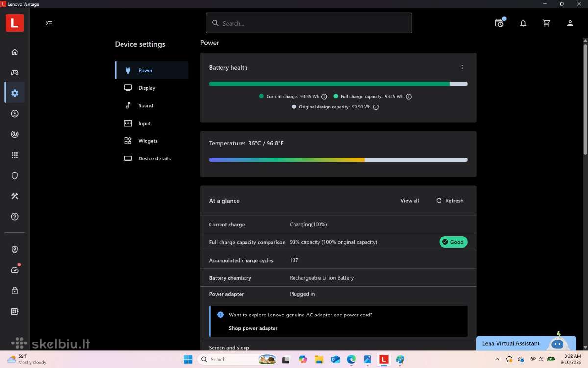Open notifications bell icon
The height and width of the screenshot is (368, 588).
tap(523, 23)
